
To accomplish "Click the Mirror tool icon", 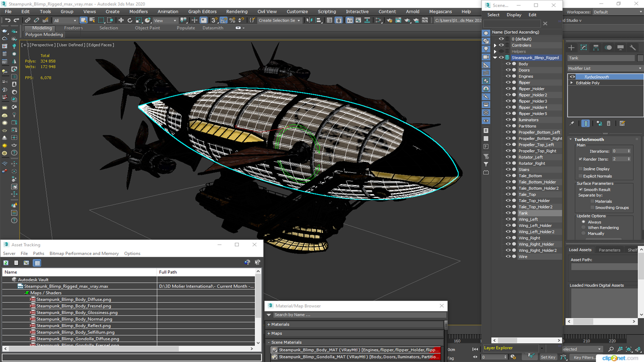I will [309, 20].
